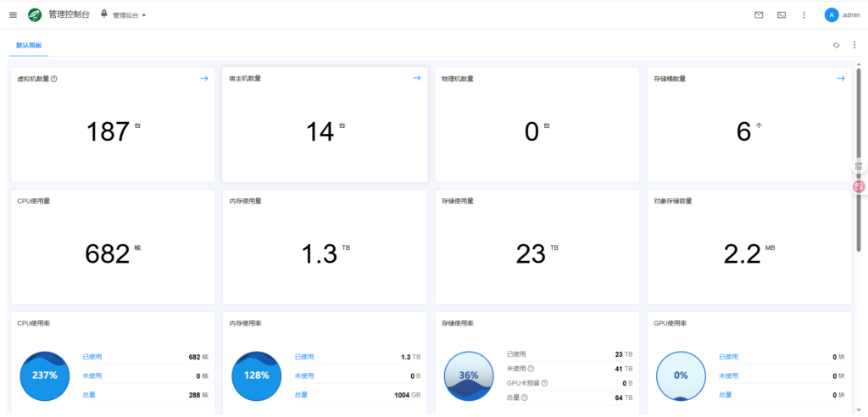Screen dimensions: 868x417
Task: Click 未使用 link in GPU使用率 card
Action: (x=727, y=376)
